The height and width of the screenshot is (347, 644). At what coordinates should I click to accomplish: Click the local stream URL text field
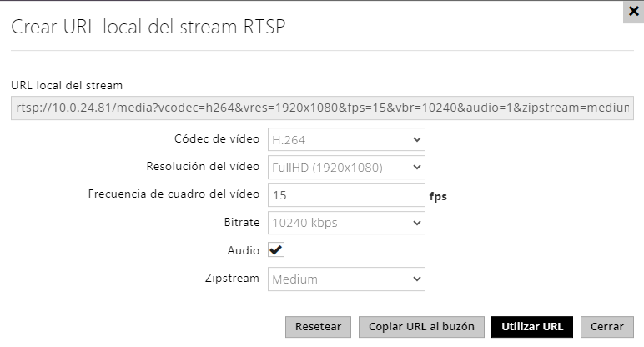(322, 108)
